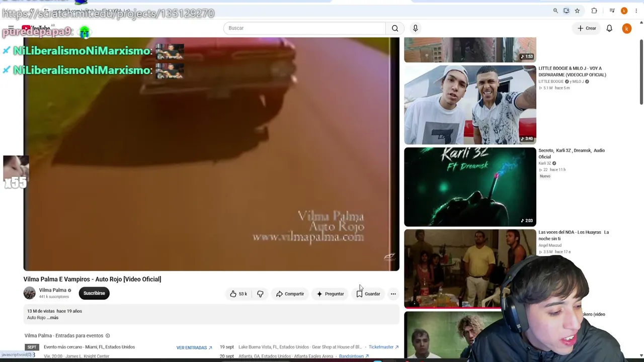Open the YouTube account avatar menu
Screen dimensions: 644x362
pos(626,29)
